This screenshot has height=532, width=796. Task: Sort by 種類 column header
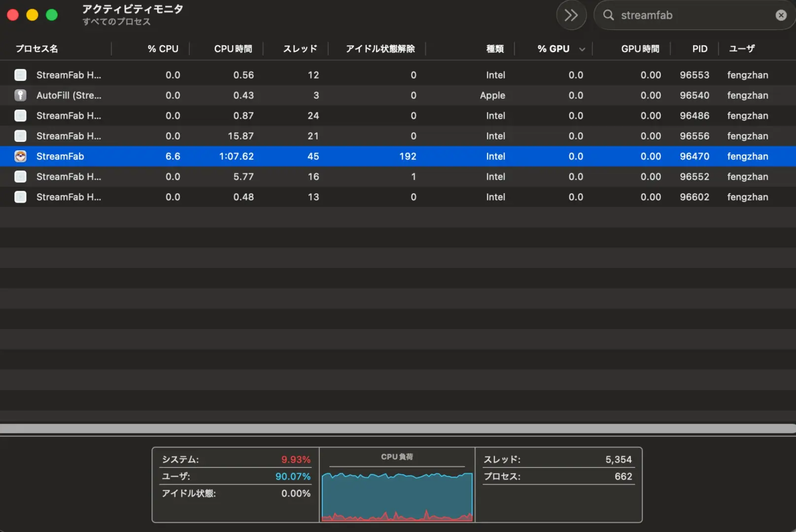(x=495, y=49)
